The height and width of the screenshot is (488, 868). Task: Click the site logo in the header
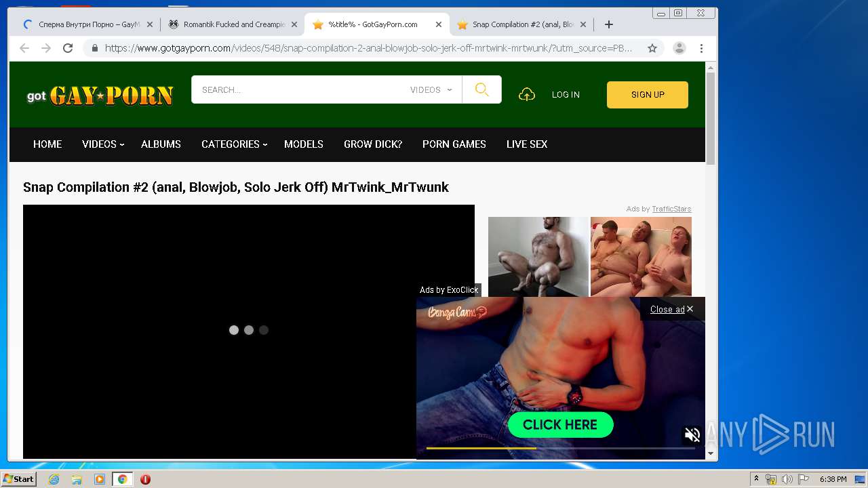click(100, 95)
